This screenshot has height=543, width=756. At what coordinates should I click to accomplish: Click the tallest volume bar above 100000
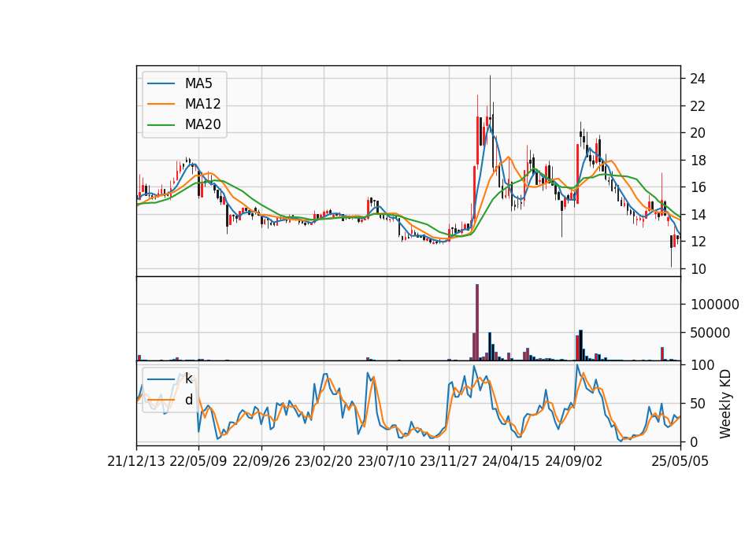click(477, 323)
